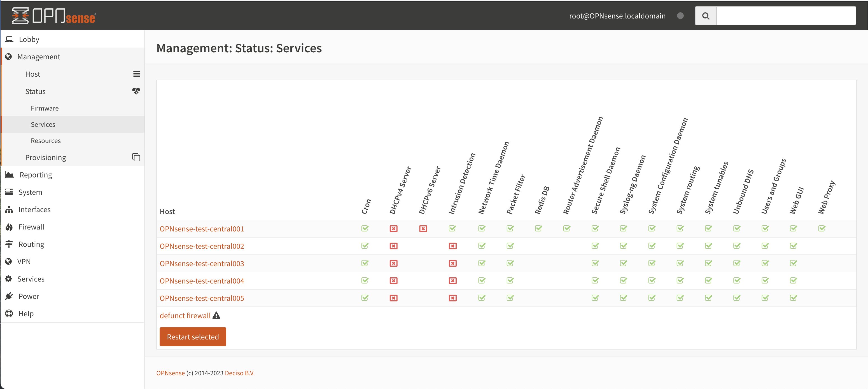
Task: Click the Host hamburger menu icon
Action: click(136, 74)
